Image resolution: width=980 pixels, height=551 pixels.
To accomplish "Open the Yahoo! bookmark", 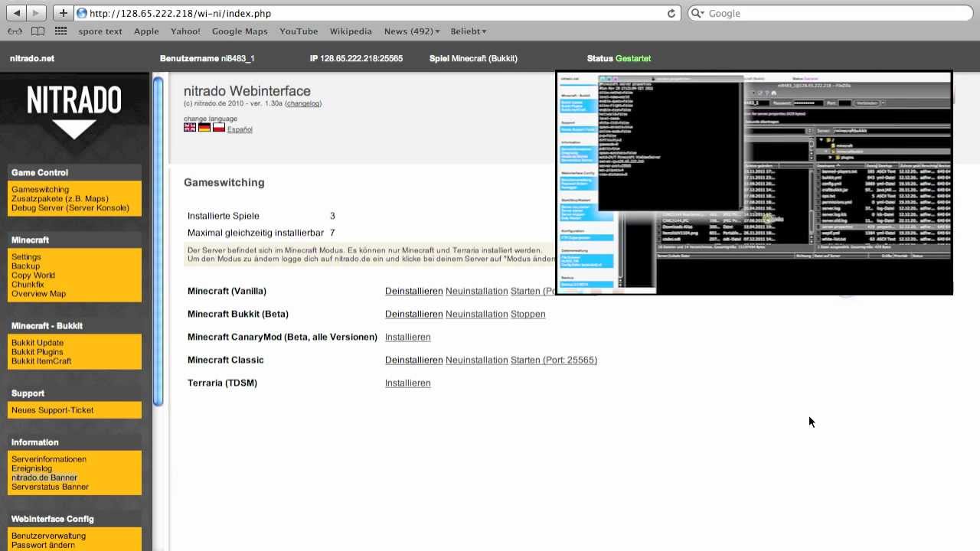I will click(185, 31).
